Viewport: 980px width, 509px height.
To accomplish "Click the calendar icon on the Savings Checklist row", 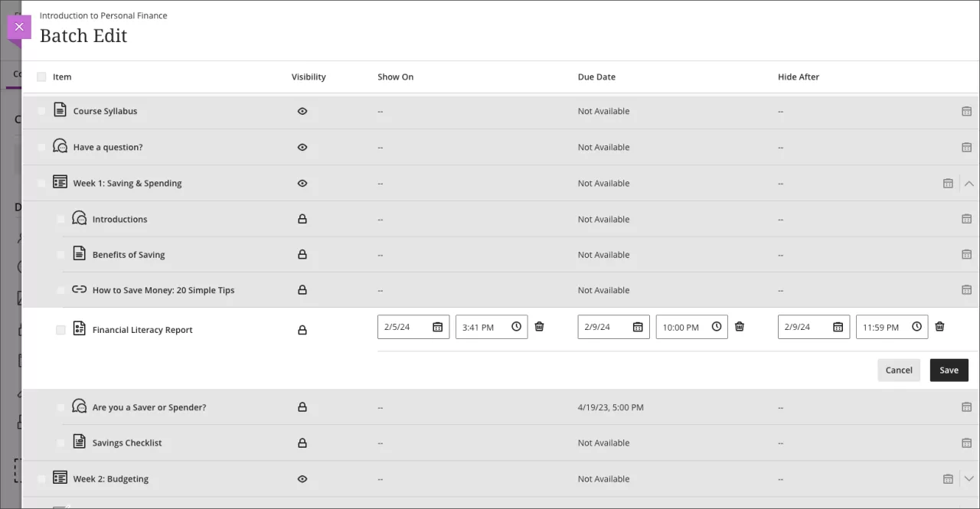I will pos(967,442).
